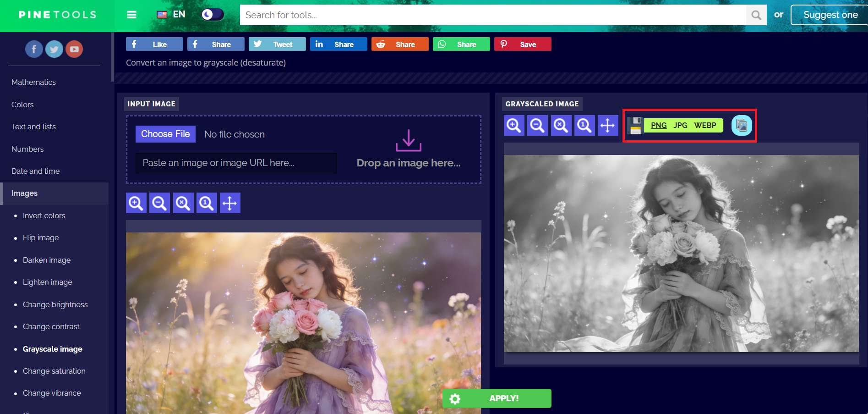Screen dimensions: 868x414
Task: Zoom in on the grayscaled image
Action: click(514, 125)
